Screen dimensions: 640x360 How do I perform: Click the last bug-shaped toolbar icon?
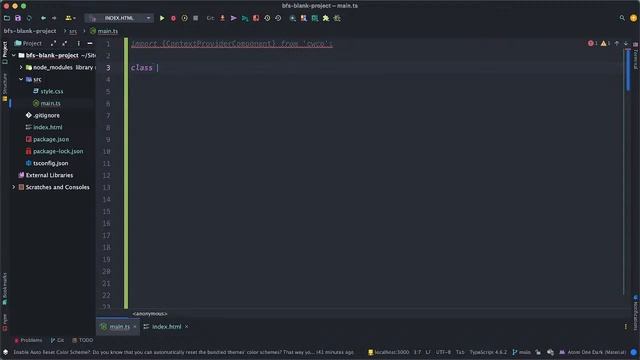(337, 18)
